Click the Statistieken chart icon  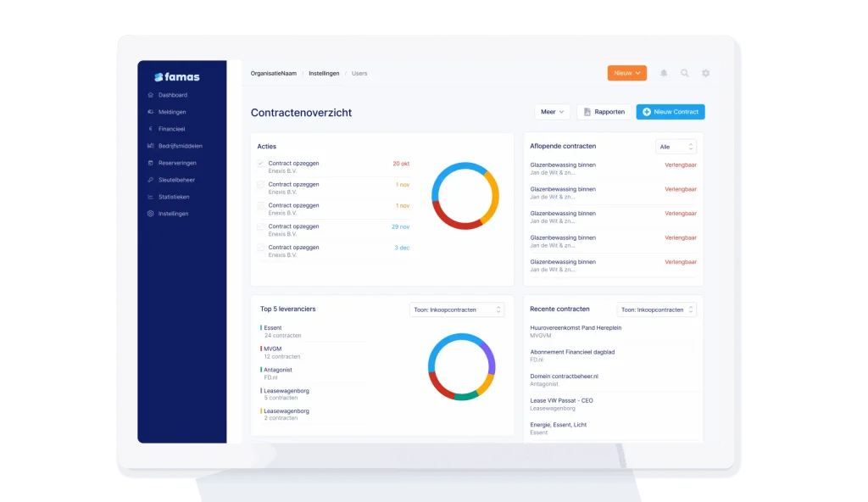(150, 197)
